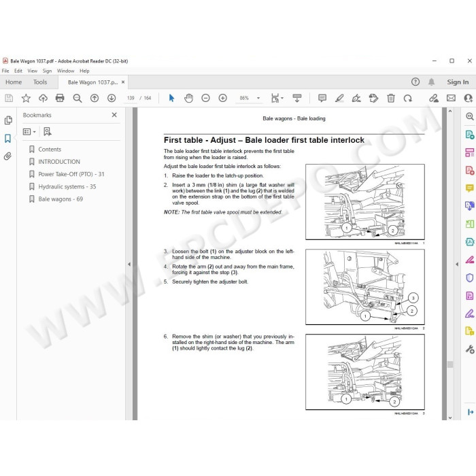
Task: Jump to Power Take-Off (PTO) - 31 bookmark
Action: [x=71, y=174]
